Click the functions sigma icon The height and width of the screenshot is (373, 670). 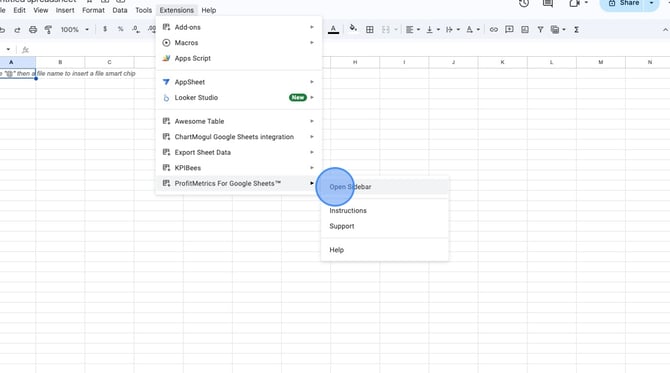pos(576,29)
